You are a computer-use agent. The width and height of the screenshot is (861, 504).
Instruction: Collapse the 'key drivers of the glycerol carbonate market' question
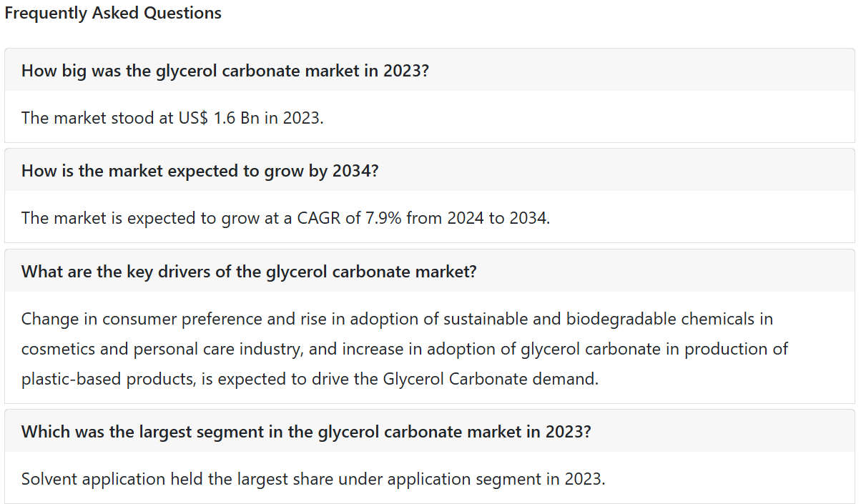tap(430, 271)
